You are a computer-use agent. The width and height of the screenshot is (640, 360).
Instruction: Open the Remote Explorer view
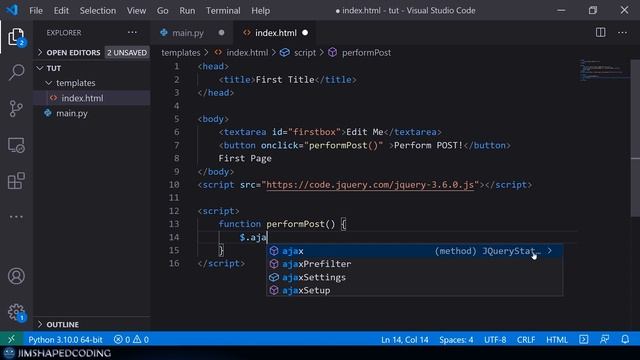(x=16, y=145)
